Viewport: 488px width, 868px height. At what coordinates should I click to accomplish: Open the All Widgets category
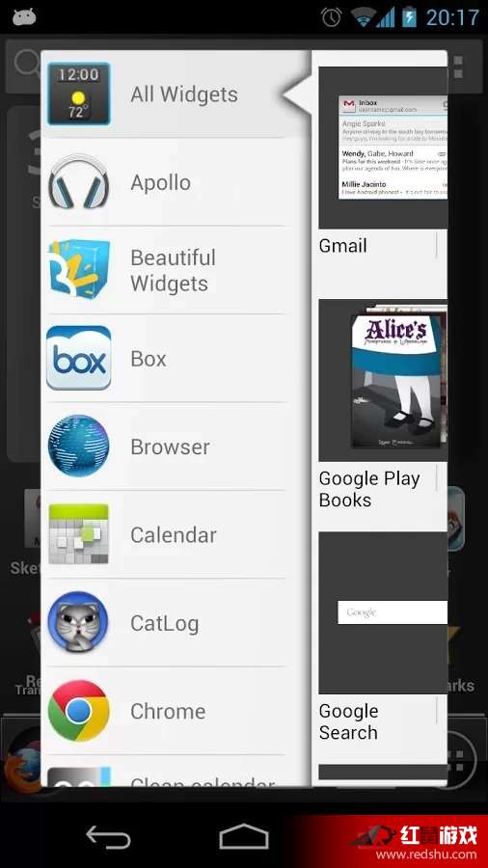pos(176,95)
